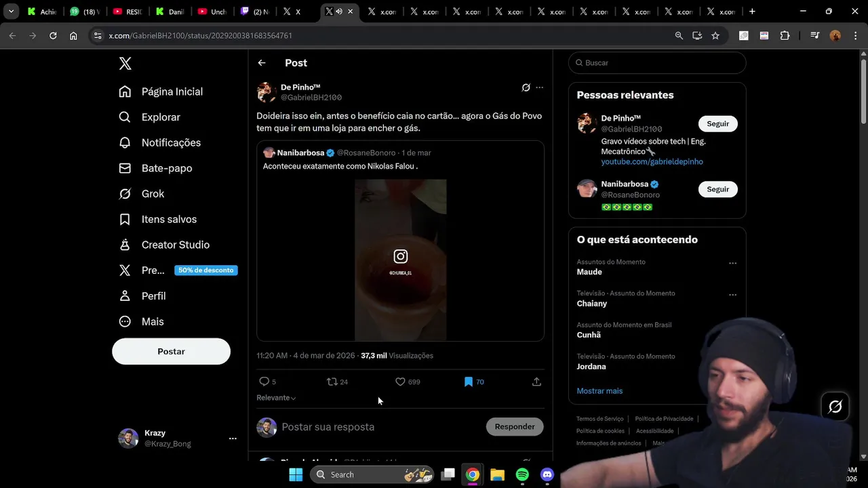Open options for Maude trend

[x=732, y=263]
